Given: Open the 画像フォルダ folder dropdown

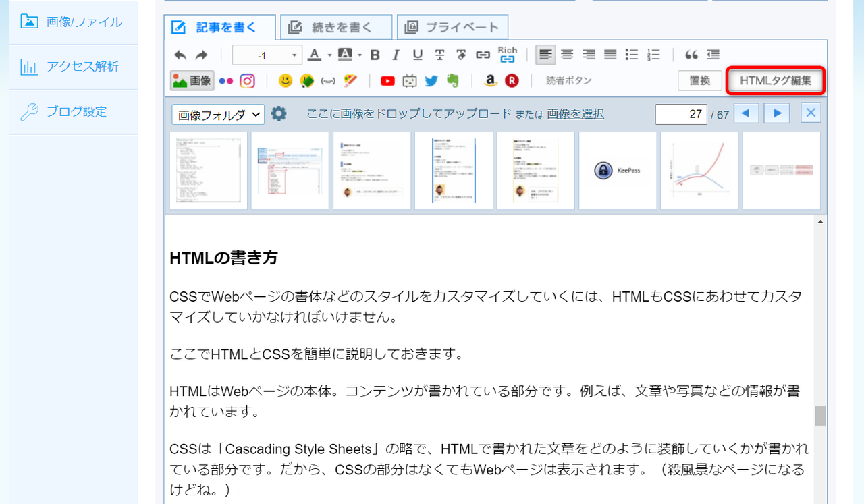Looking at the screenshot, I should 217,114.
